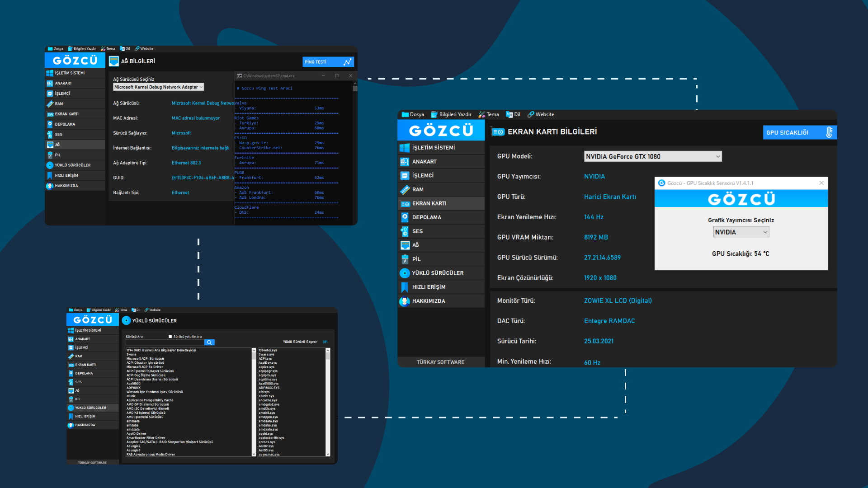Viewport: 868px width, 488px height.
Task: Select RAM in the Ekran Kartı Bilgileri window sidebar
Action: click(417, 189)
